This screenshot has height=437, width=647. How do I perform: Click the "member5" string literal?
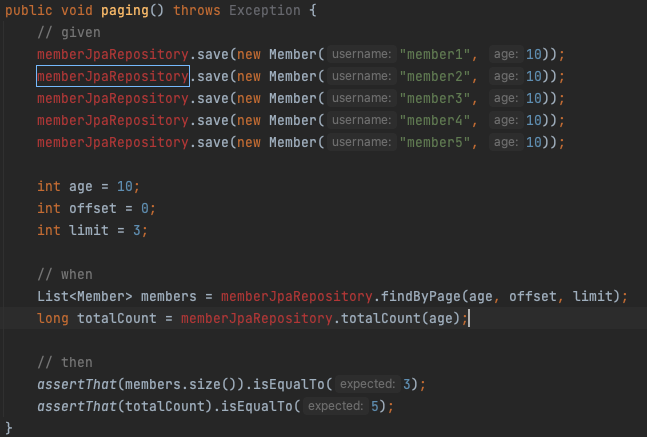[434, 142]
